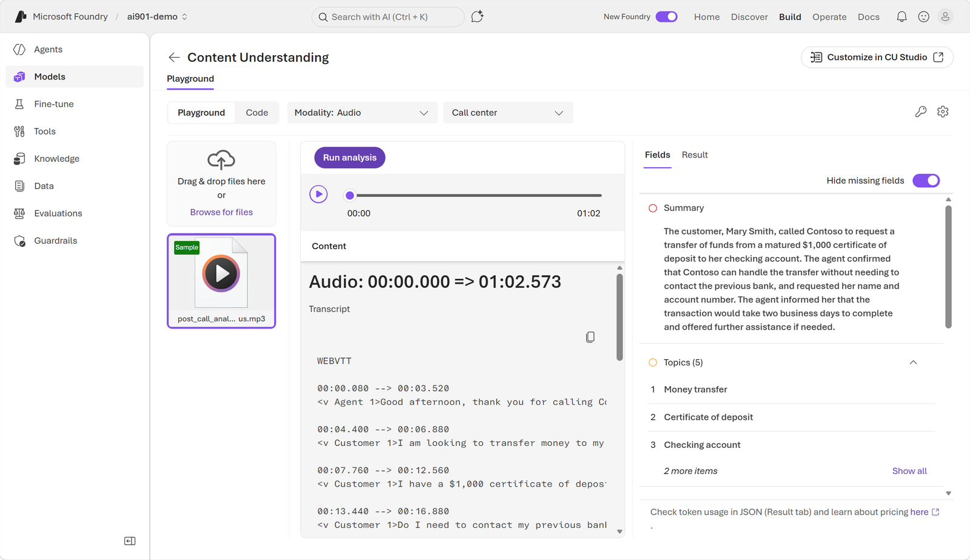The width and height of the screenshot is (970, 560).
Task: Collapse the sidebar panel icon
Action: 130,541
